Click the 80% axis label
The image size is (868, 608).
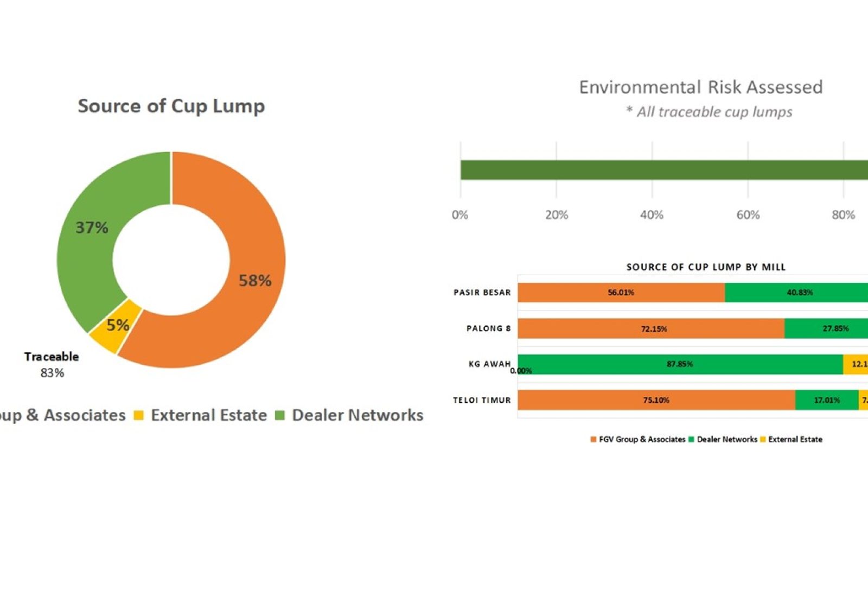point(844,215)
